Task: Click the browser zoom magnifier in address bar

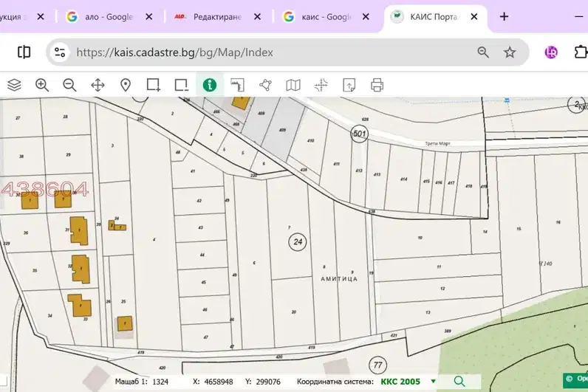Action: 483,52
